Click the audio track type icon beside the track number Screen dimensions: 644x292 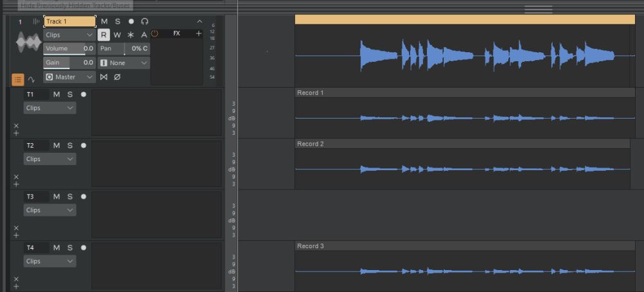(35, 21)
